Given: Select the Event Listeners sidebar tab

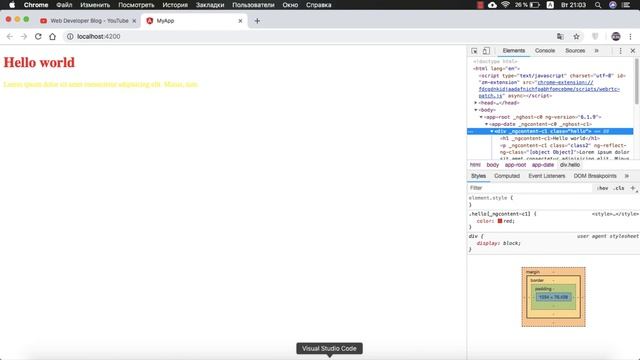Looking at the screenshot, I should 547,176.
